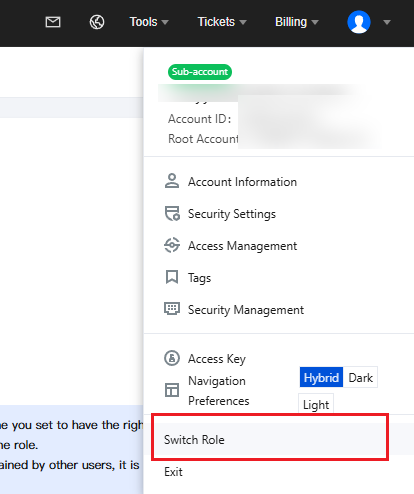Click the globe language icon
414x494 pixels.
[97, 22]
